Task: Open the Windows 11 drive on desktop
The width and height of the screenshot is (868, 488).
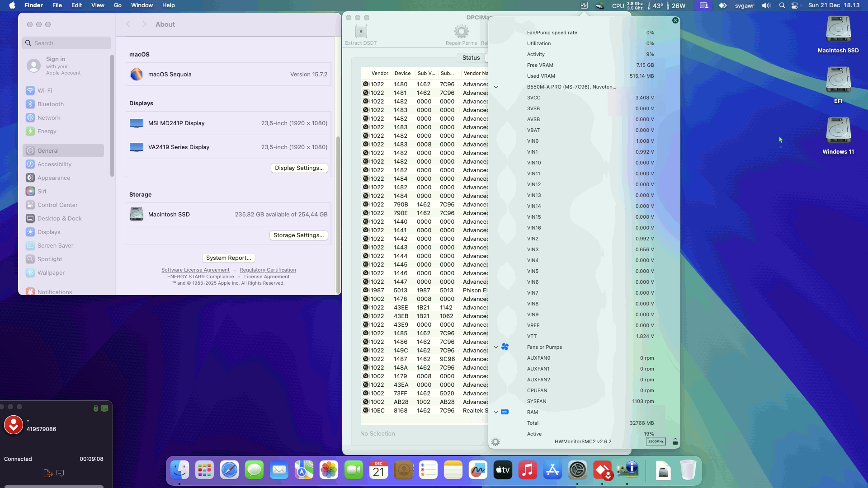Action: 838,136
